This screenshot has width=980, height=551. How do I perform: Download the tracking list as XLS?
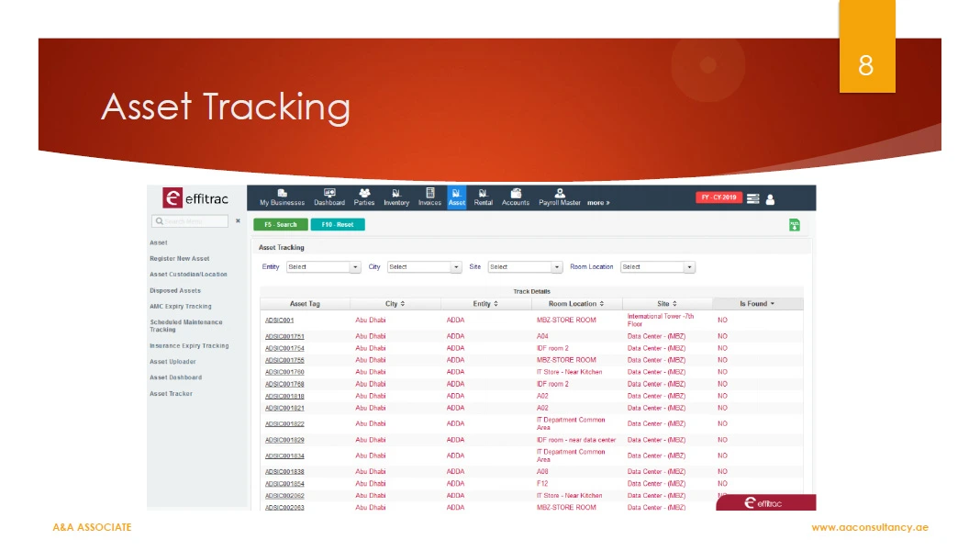click(795, 224)
